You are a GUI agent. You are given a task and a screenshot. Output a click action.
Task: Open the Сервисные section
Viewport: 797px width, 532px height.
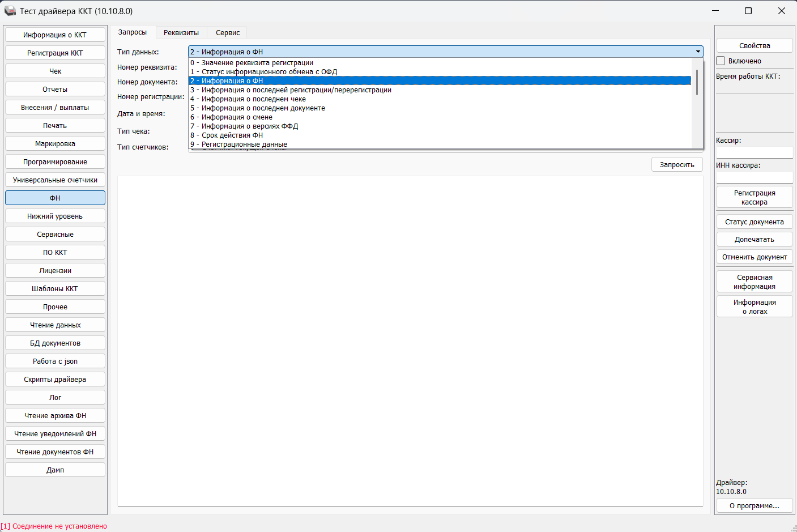click(55, 234)
